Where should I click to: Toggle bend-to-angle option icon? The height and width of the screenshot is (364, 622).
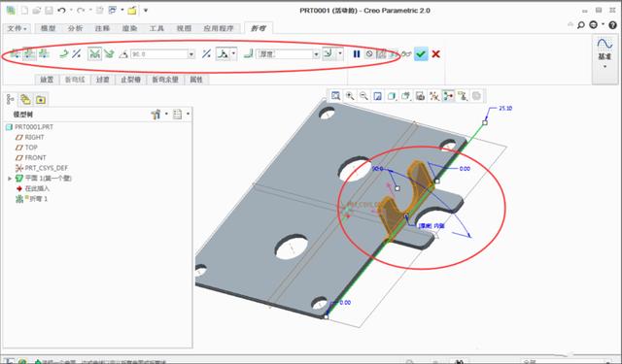(94, 53)
